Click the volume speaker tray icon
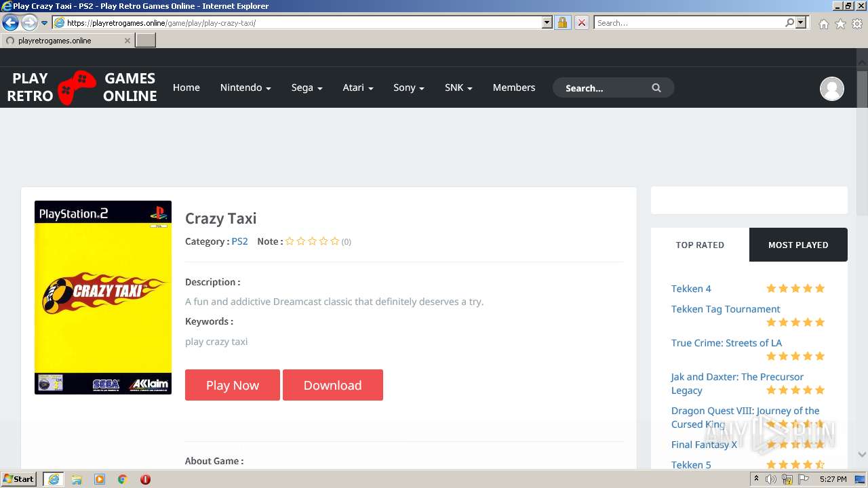Image resolution: width=868 pixels, height=488 pixels. (771, 479)
